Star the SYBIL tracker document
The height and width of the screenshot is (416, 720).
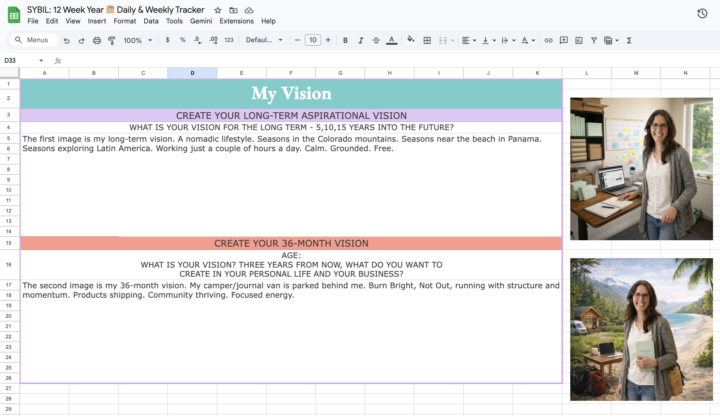217,10
